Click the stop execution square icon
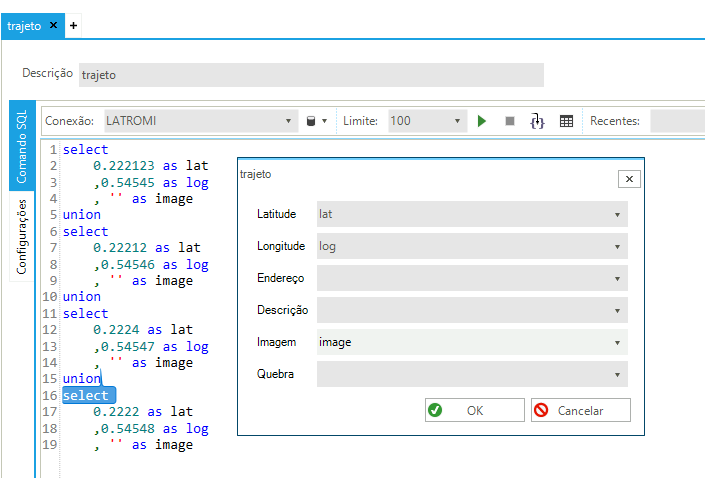Image resolution: width=705 pixels, height=478 pixels. point(509,121)
